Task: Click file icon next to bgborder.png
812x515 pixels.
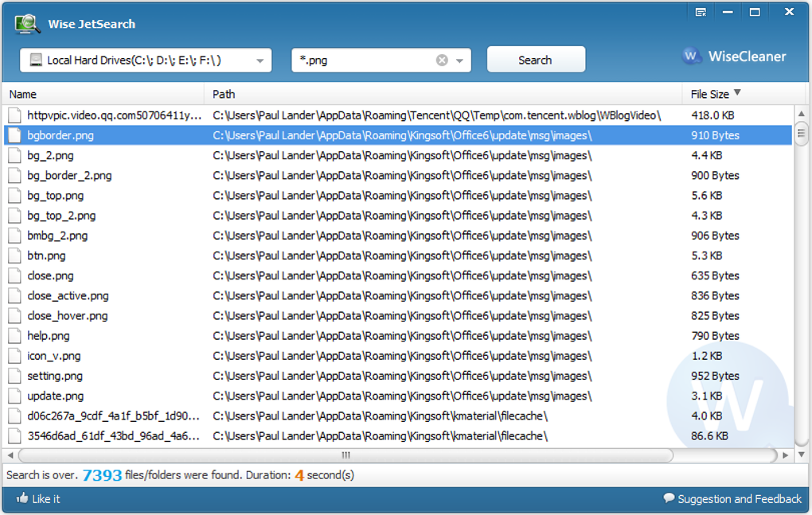Action: [15, 135]
